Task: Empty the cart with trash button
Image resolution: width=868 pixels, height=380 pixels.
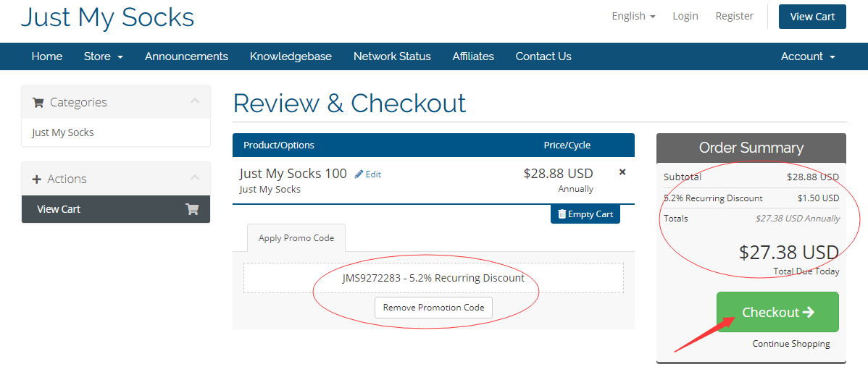Action: (x=585, y=214)
